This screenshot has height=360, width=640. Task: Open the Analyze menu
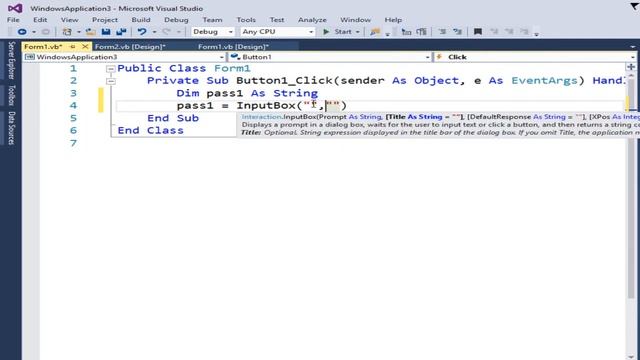(x=312, y=20)
